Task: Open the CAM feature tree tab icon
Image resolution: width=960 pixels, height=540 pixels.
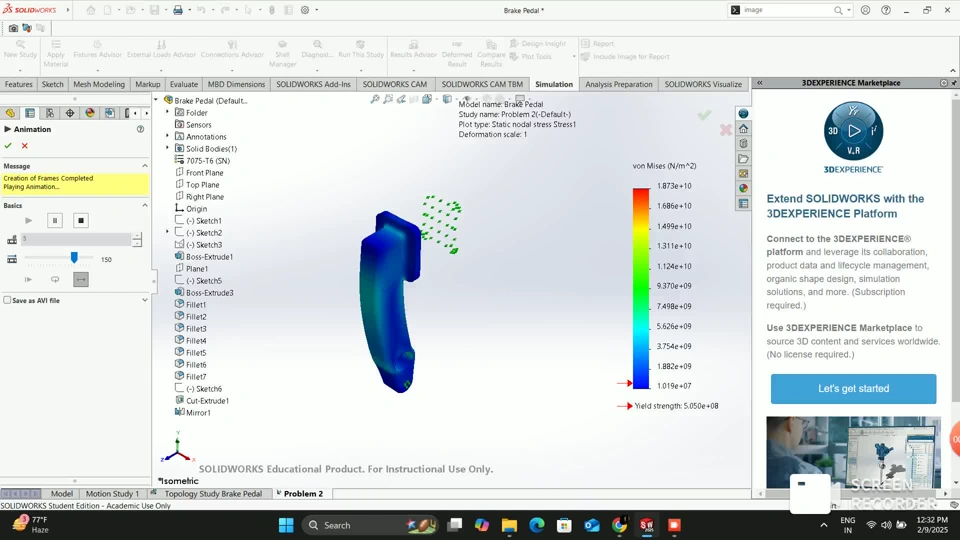Action: coord(110,113)
